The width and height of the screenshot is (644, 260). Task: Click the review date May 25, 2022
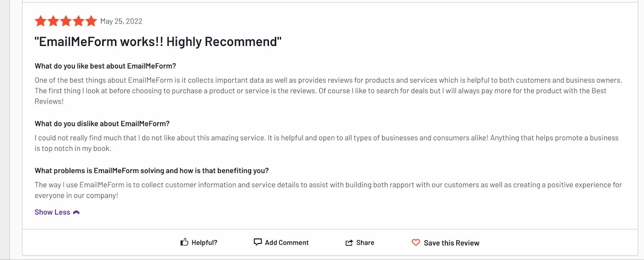(121, 21)
